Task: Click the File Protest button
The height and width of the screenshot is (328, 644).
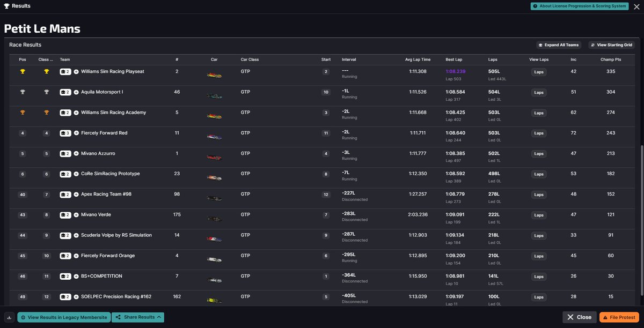Action: coord(619,317)
